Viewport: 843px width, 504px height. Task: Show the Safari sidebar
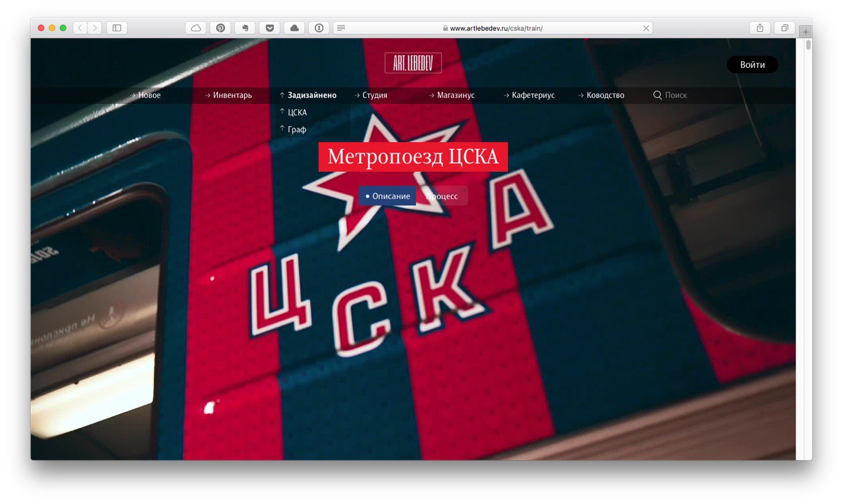click(x=117, y=28)
